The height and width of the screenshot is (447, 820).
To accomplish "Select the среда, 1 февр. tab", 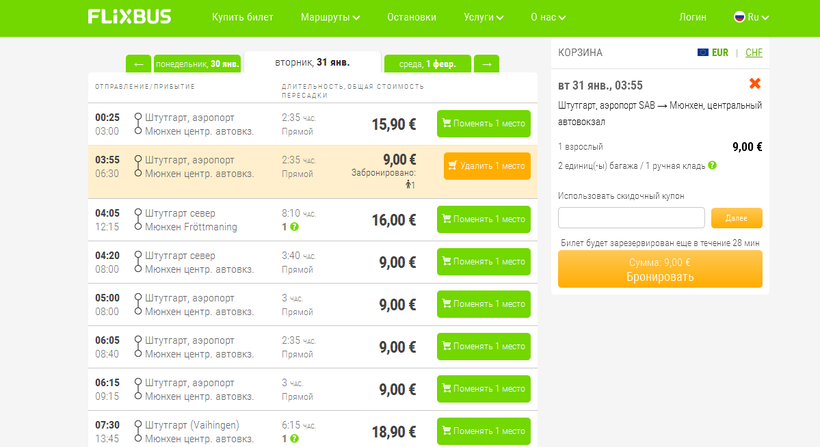I will click(x=426, y=64).
